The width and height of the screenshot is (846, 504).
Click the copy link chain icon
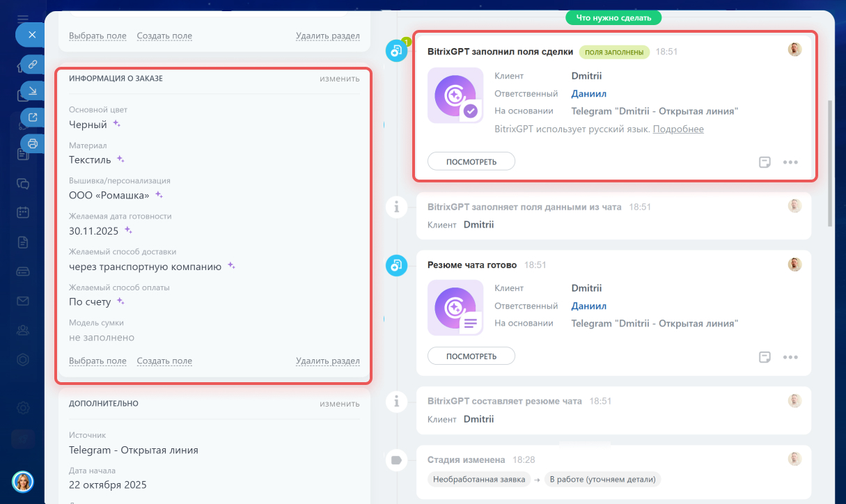[x=32, y=65]
